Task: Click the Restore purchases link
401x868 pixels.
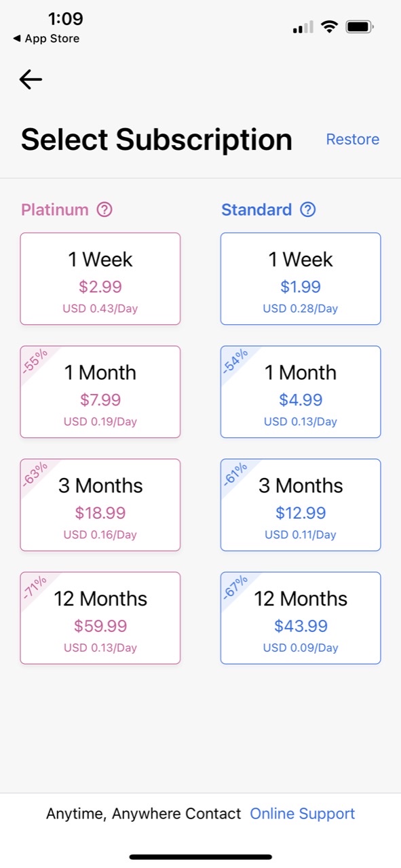Action: pos(353,139)
